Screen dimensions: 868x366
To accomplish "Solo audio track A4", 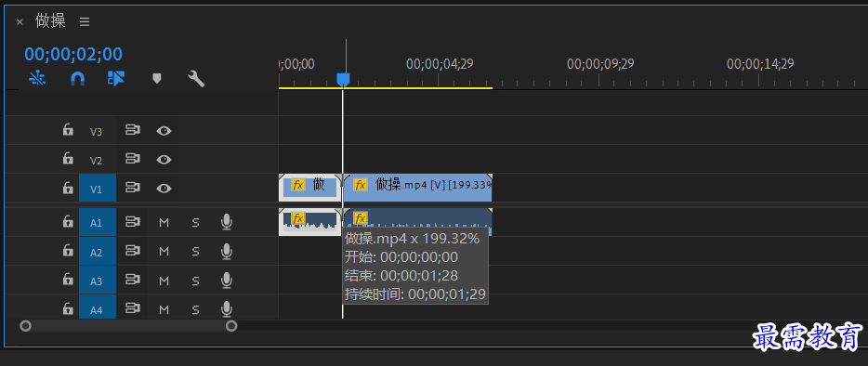I will click(195, 309).
